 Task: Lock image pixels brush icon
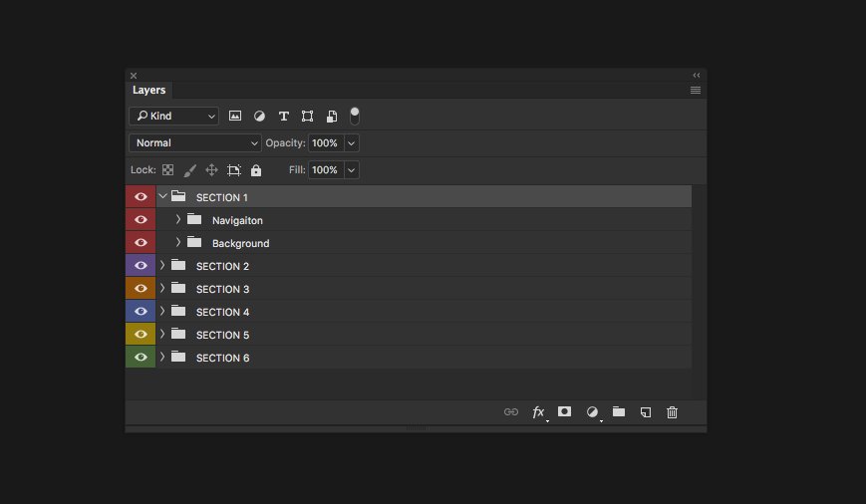pyautogui.click(x=189, y=170)
